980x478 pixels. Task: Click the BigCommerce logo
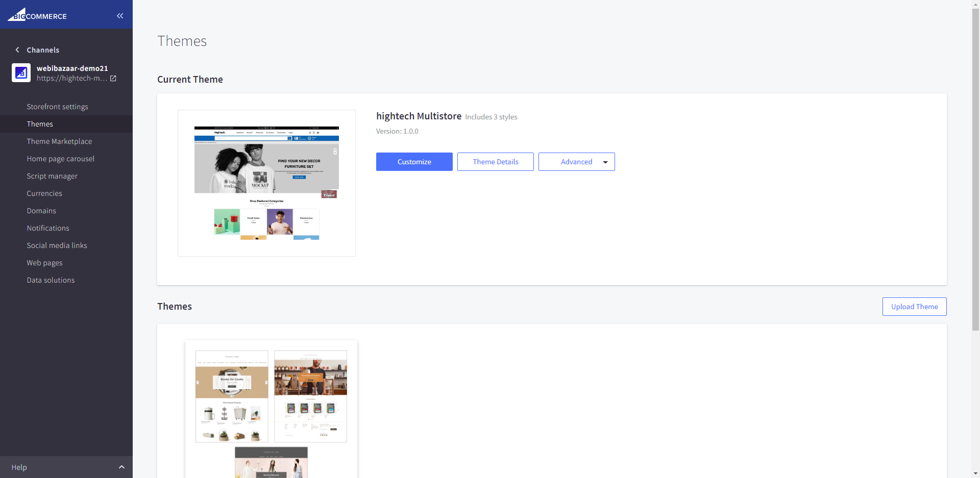37,15
